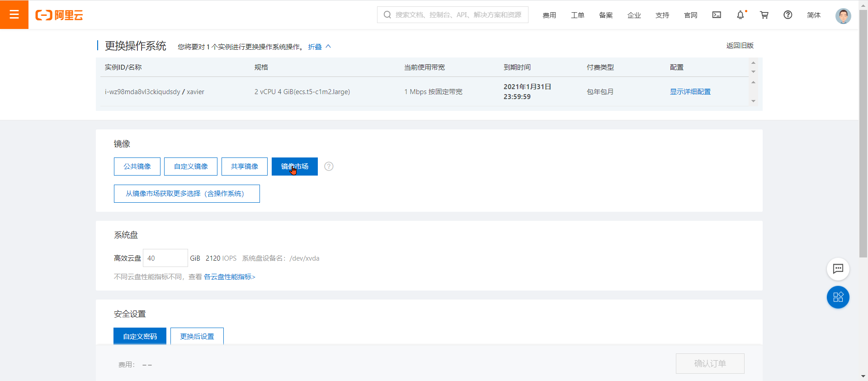This screenshot has height=381, width=868.
Task: Click the 包年包月 billing type cell
Action: click(x=600, y=92)
